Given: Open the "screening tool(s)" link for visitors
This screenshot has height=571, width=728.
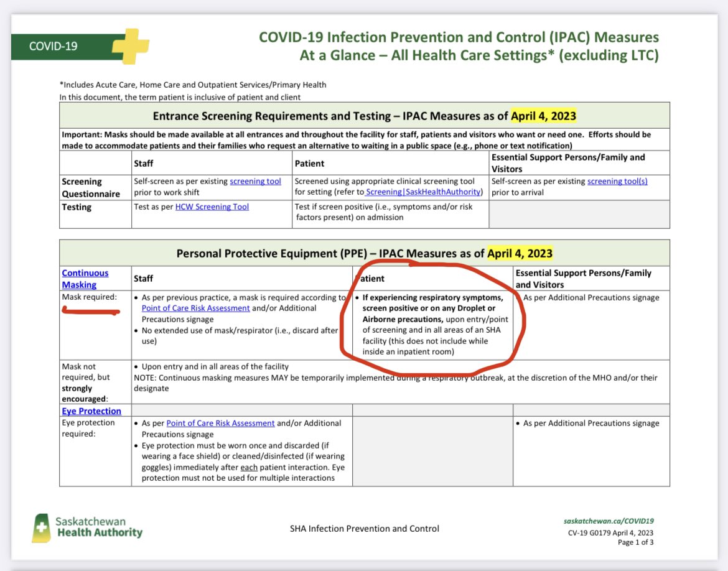Looking at the screenshot, I should pos(618,182).
